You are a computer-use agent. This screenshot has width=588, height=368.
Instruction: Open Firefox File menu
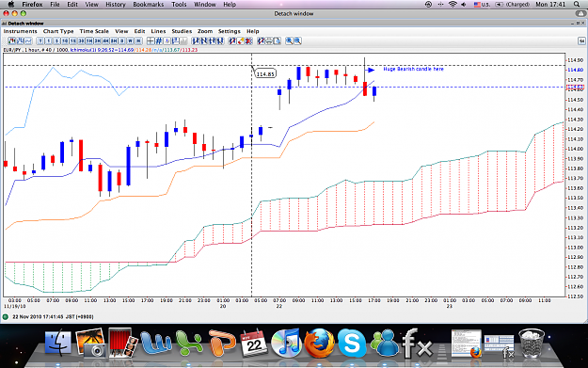point(55,5)
